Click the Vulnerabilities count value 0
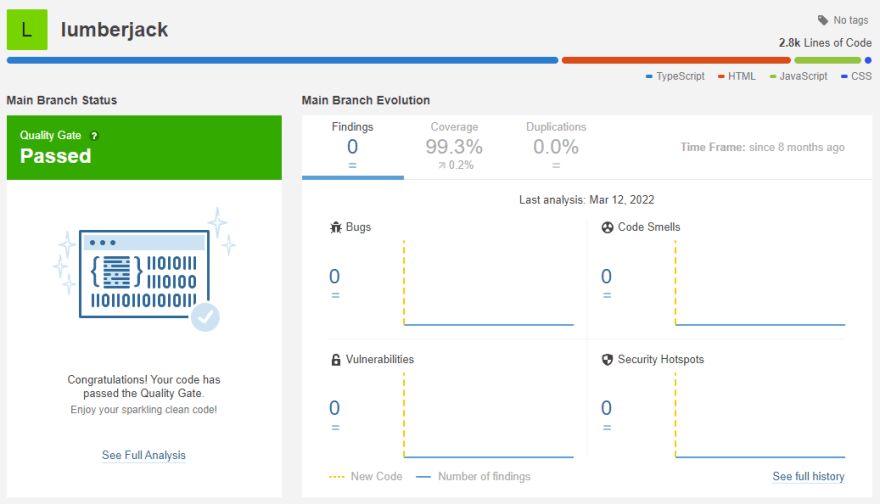 coord(334,408)
